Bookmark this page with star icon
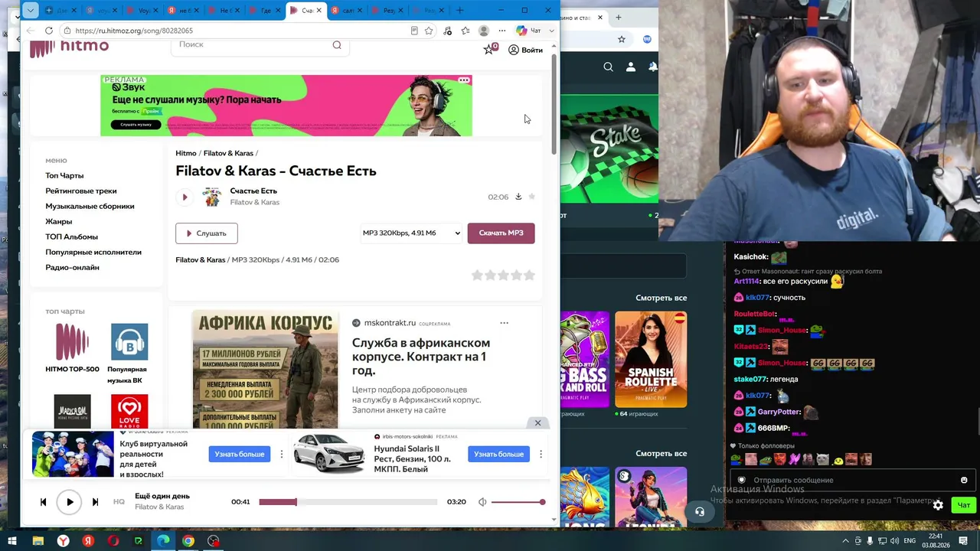Screen dimensions: 980x551 [429, 31]
